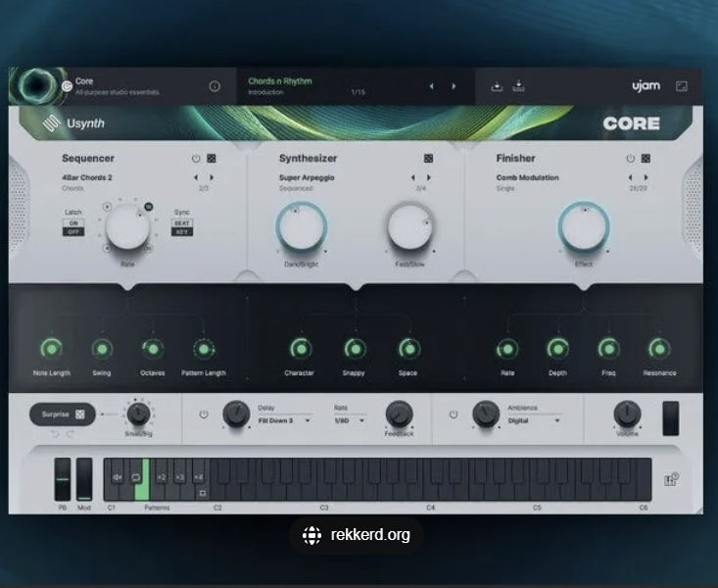Select previous Sequencer pattern arrow
The image size is (718, 588).
[196, 177]
